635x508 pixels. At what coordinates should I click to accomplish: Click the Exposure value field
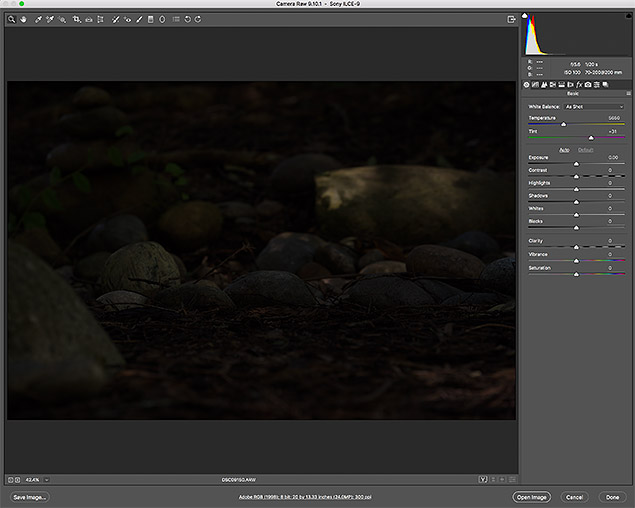(x=613, y=157)
